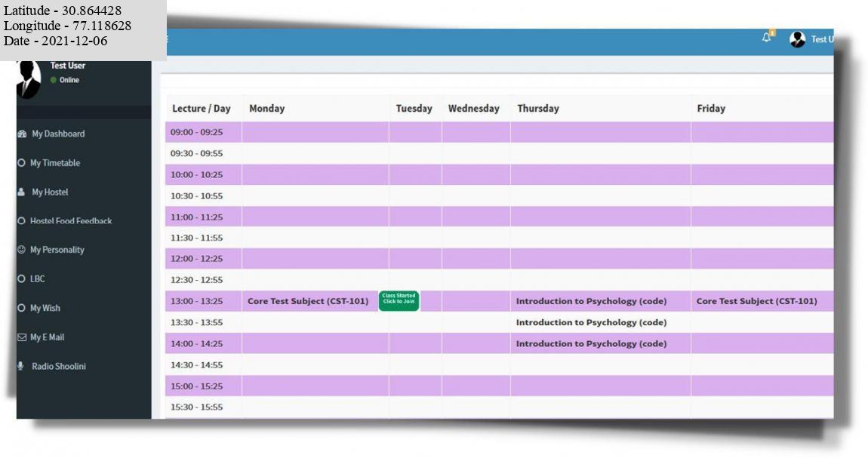
Task: Click the Monday column header
Action: point(267,109)
